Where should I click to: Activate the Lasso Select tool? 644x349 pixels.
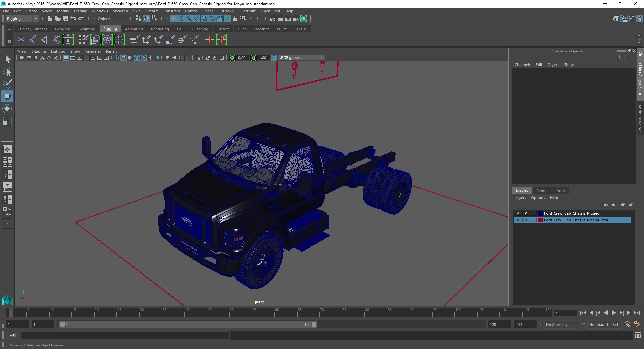(7, 71)
